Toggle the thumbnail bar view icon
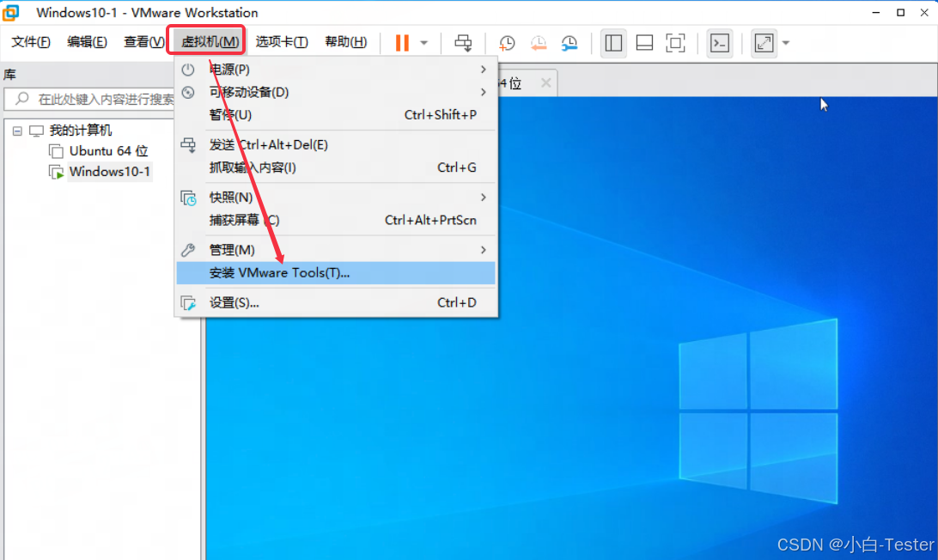 point(644,42)
